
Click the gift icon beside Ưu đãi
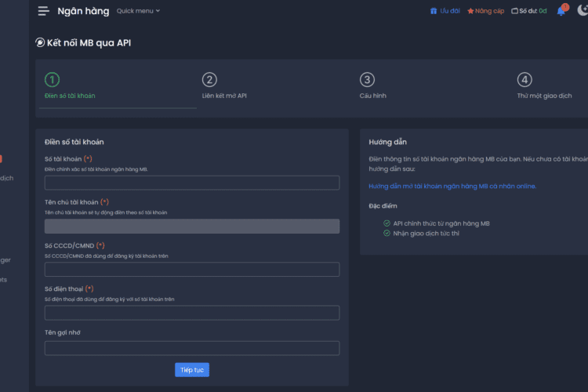[x=434, y=11]
